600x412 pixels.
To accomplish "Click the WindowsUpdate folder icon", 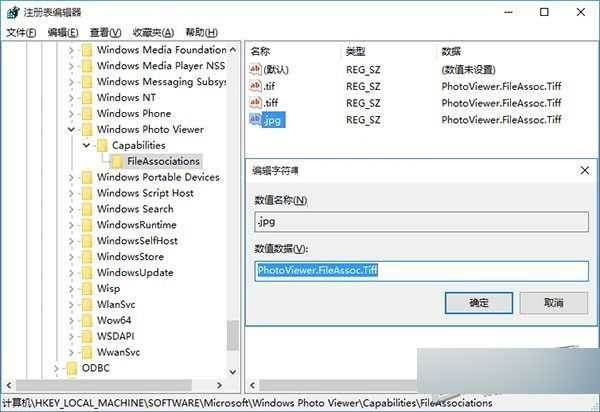I will [x=86, y=273].
